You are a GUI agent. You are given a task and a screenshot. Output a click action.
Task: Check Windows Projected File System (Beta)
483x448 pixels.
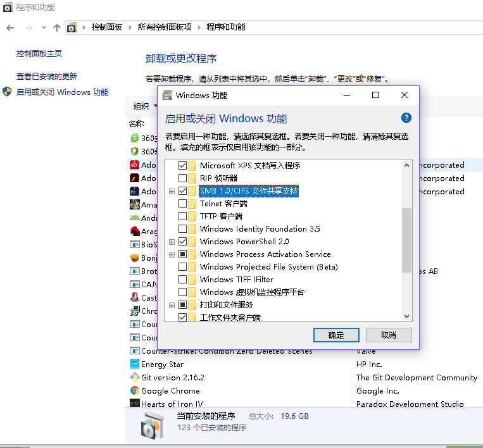pyautogui.click(x=182, y=266)
